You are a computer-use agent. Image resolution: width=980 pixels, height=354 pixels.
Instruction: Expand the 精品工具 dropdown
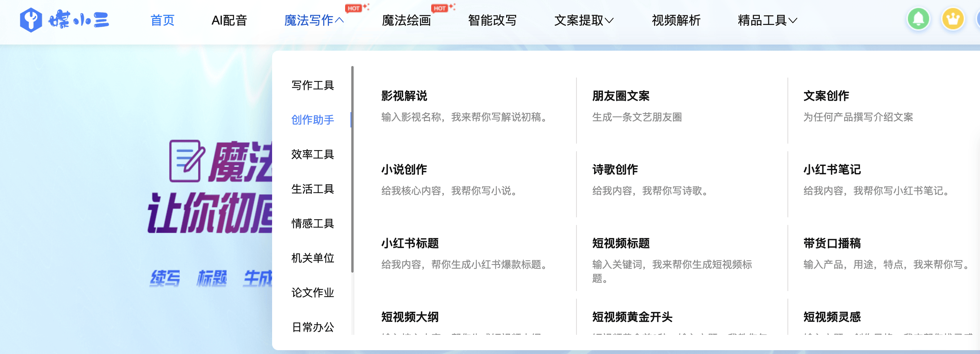[x=767, y=20]
